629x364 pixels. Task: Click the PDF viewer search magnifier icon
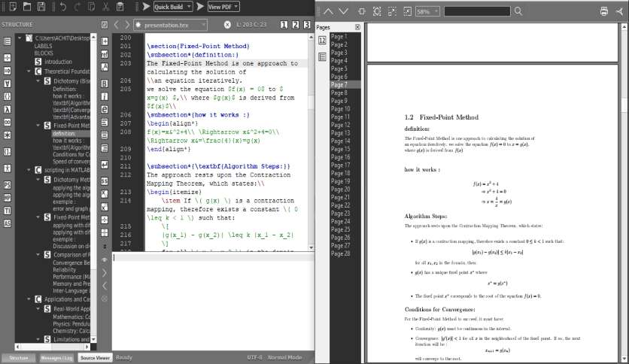point(518,11)
